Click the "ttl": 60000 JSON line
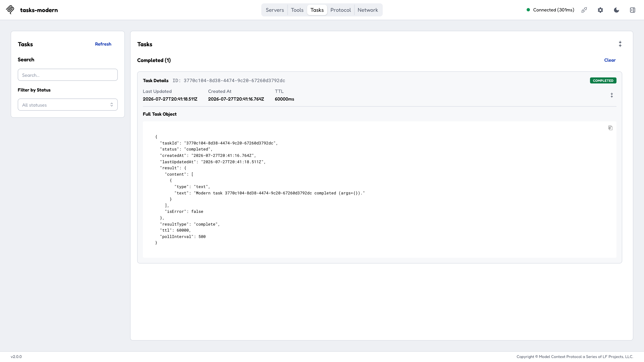Viewport: 644px width, 362px height. pos(175,230)
